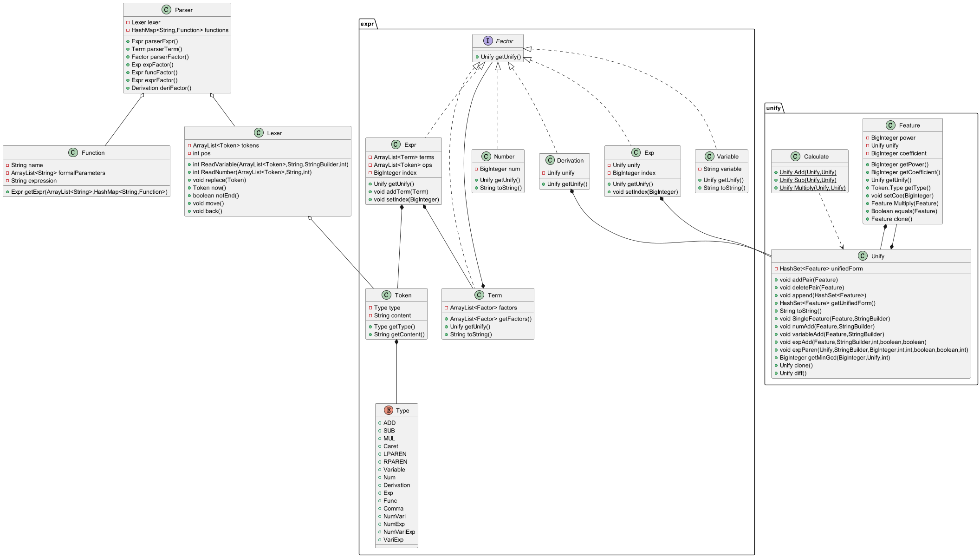The width and height of the screenshot is (980, 557).
Task: Select 'Unify getUnify()' in Factor interface
Action: (501, 57)
